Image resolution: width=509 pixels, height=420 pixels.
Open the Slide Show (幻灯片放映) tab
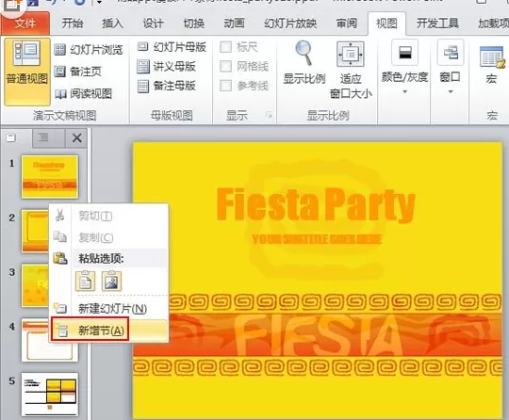click(290, 24)
